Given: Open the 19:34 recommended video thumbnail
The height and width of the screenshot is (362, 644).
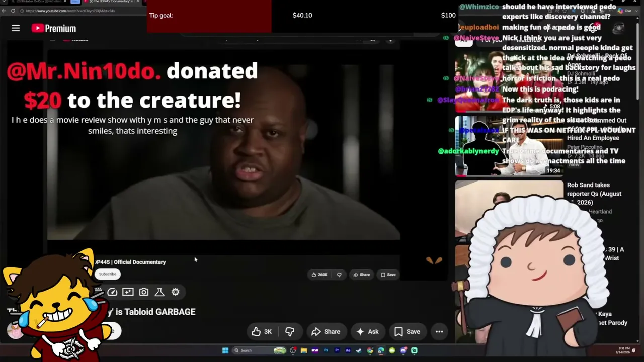Looking at the screenshot, I should coord(509,146).
